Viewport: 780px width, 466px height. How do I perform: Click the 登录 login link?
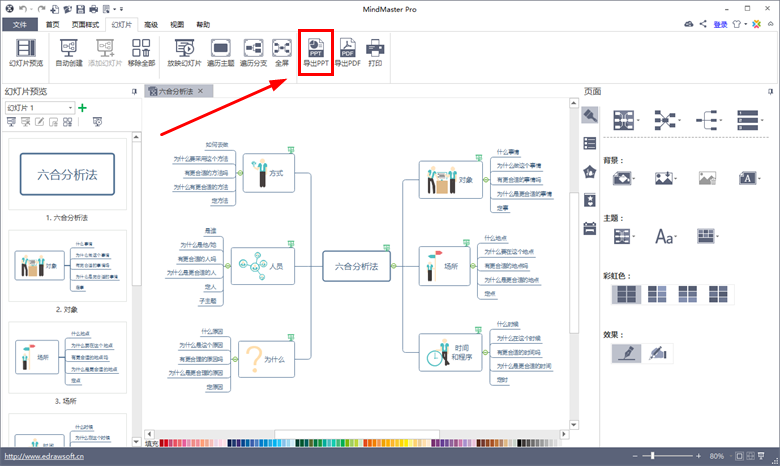(720, 23)
